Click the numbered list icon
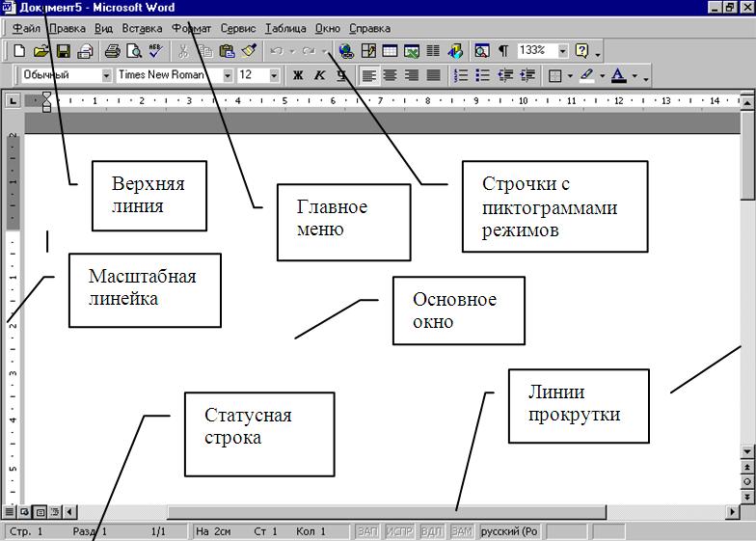The height and width of the screenshot is (541, 756). (x=461, y=75)
